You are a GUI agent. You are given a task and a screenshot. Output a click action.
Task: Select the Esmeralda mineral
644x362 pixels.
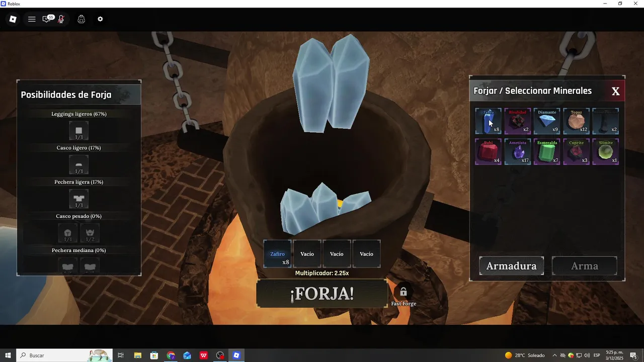[547, 152]
